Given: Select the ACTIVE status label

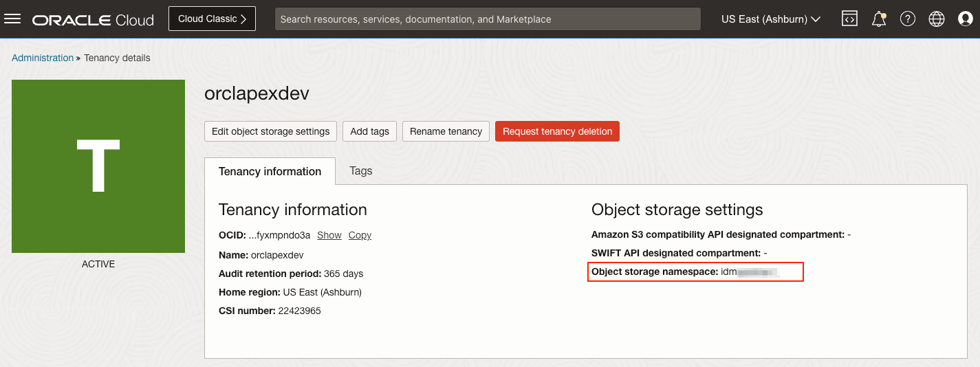Looking at the screenshot, I should pyautogui.click(x=98, y=264).
